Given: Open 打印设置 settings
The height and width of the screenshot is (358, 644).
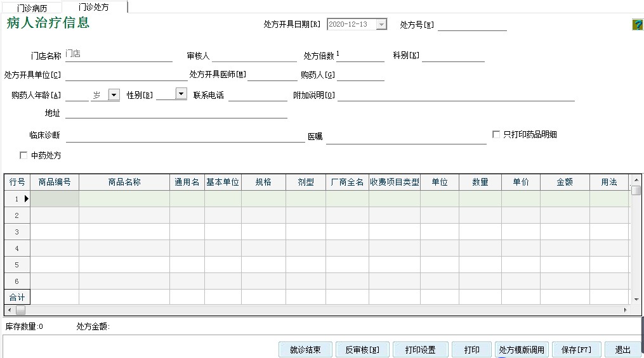Looking at the screenshot, I should click(420, 349).
